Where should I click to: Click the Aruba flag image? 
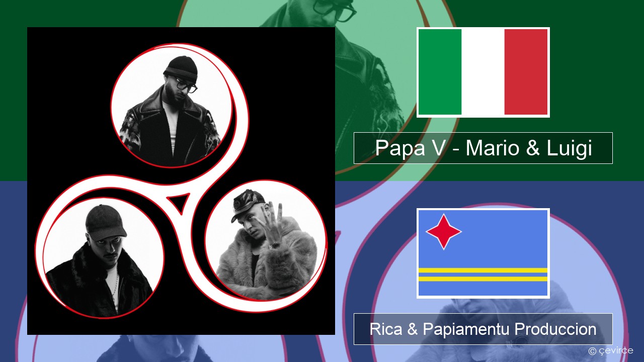tap(483, 253)
